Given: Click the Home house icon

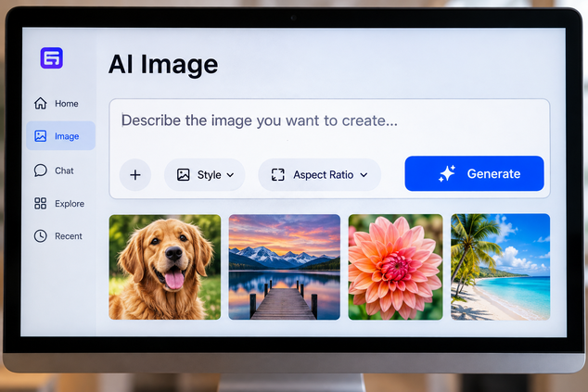Looking at the screenshot, I should pos(41,103).
